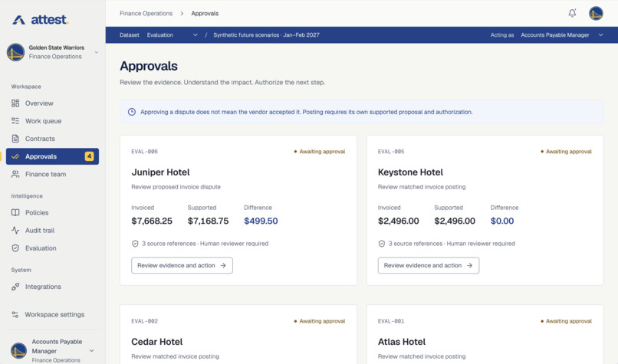Click the Work queue list icon
This screenshot has height=364, width=618.
pyautogui.click(x=15, y=121)
